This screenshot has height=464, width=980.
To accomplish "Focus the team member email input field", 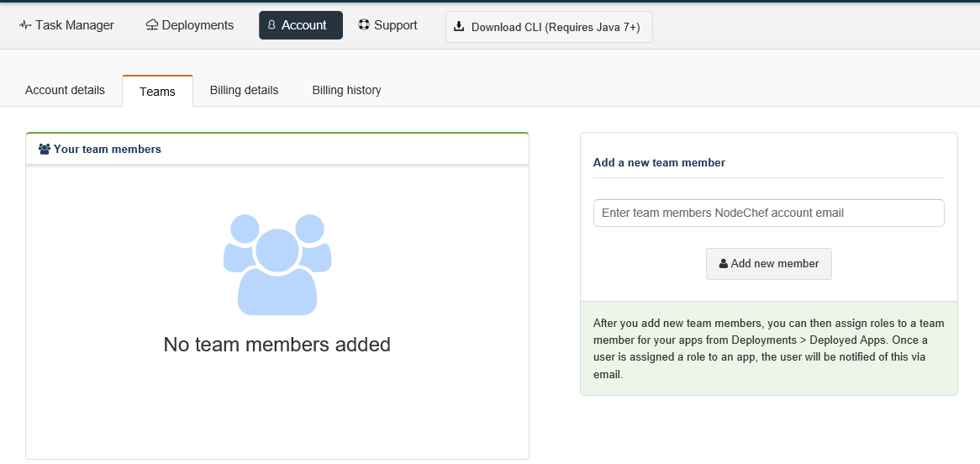I will tap(769, 213).
